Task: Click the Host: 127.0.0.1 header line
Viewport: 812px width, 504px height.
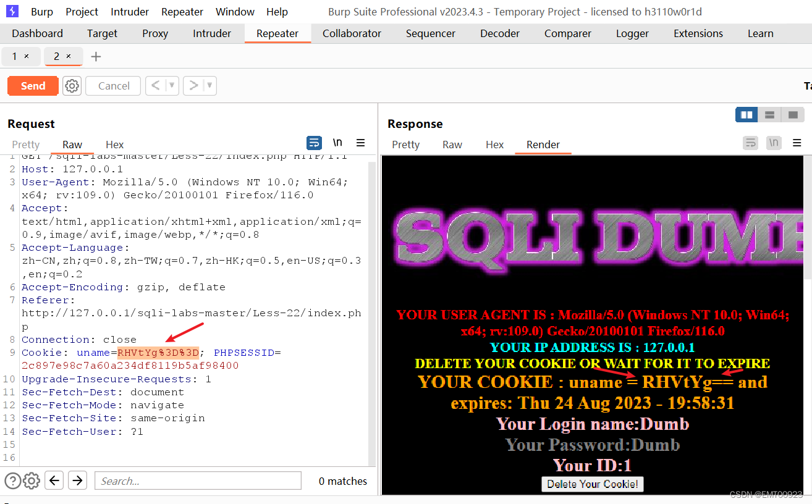Action: click(72, 169)
